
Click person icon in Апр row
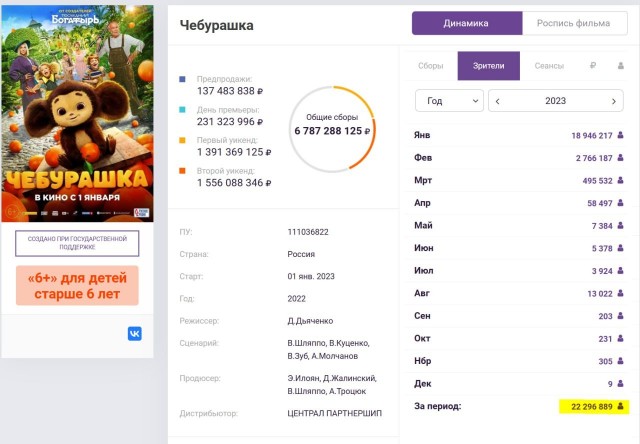click(x=620, y=203)
